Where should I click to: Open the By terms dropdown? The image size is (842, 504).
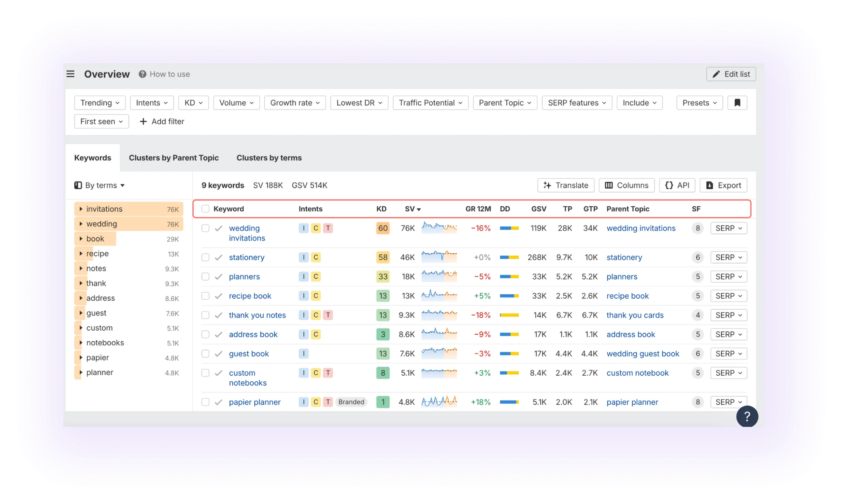point(99,185)
